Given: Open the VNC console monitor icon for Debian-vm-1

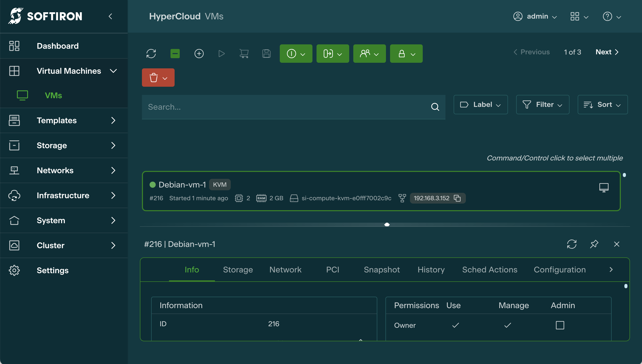Looking at the screenshot, I should coord(604,187).
